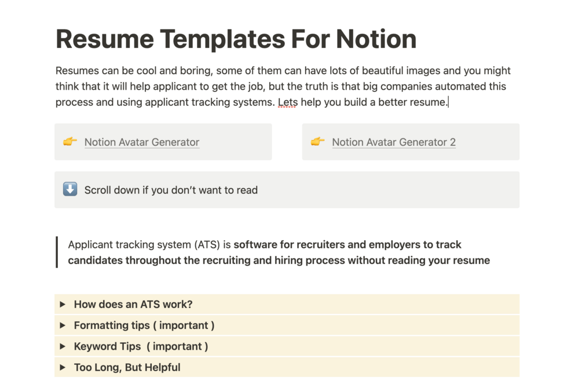
Task: Click the vertical bar of the ATS quote block
Action: click(x=57, y=252)
